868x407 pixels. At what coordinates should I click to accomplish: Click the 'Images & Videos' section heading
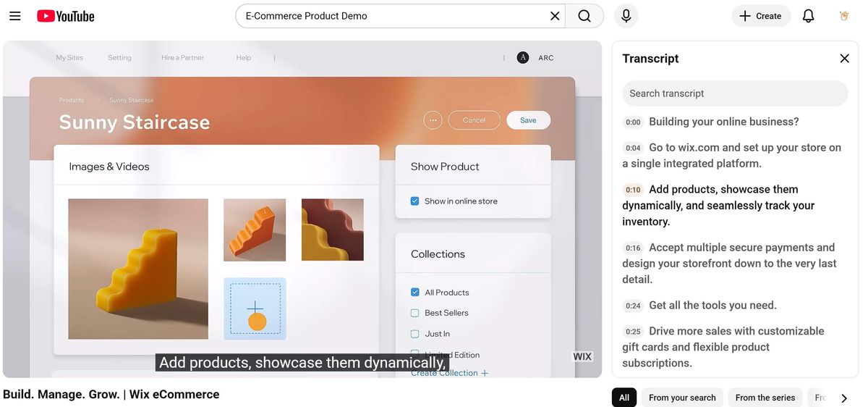coord(109,167)
